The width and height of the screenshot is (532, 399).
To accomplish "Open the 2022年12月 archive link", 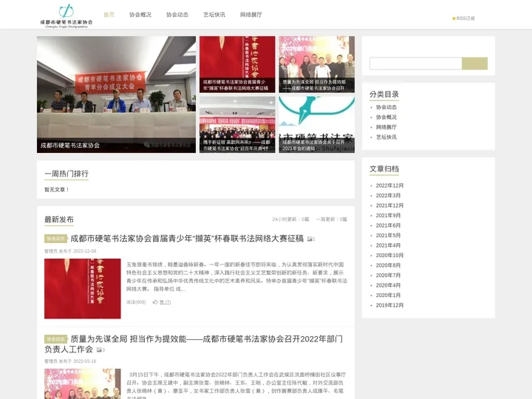I will click(389, 185).
